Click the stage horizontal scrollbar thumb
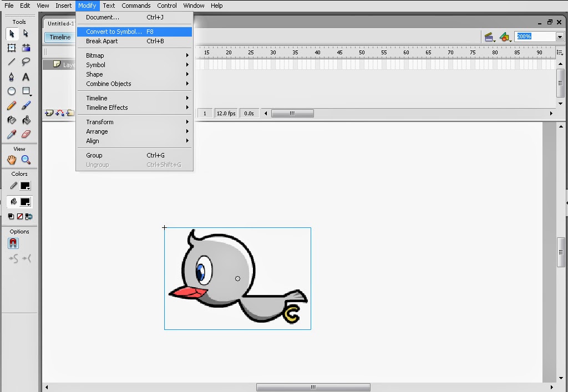Screen dimensions: 568x392 point(313,387)
